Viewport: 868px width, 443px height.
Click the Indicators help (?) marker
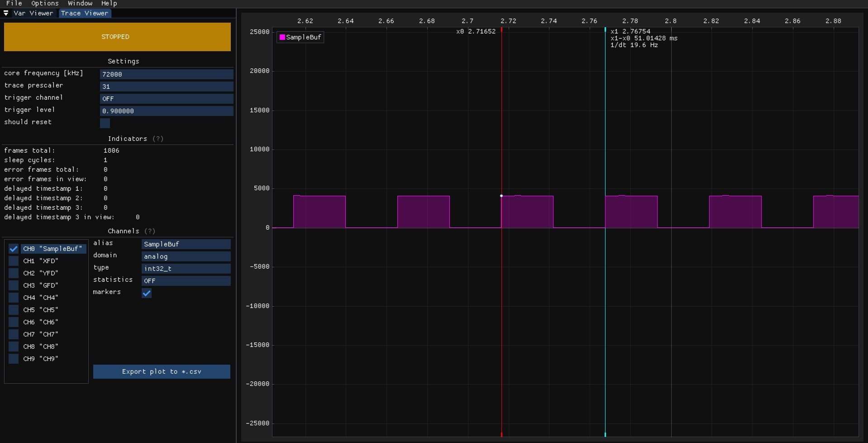pos(158,139)
